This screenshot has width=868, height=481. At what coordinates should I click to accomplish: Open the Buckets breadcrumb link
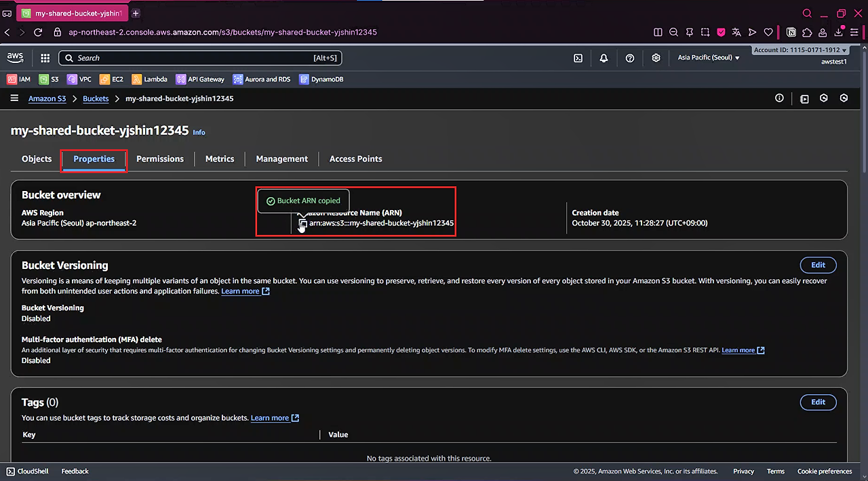(x=96, y=98)
